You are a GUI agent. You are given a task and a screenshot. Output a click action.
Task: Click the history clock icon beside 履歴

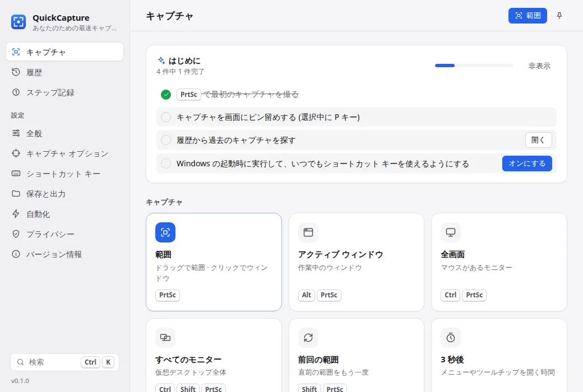[16, 72]
